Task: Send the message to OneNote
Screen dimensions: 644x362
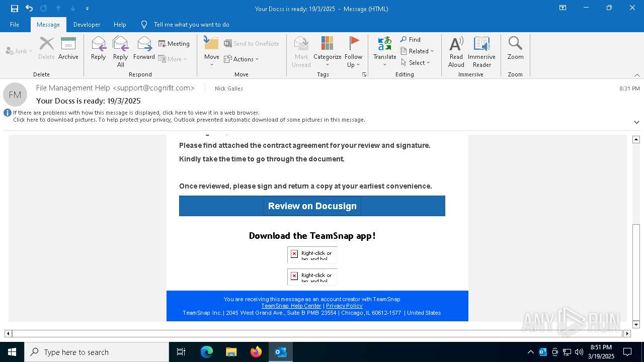Action: pos(252,44)
